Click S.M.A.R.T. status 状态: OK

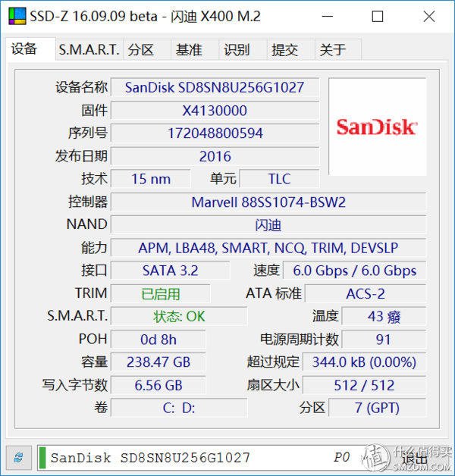point(179,316)
